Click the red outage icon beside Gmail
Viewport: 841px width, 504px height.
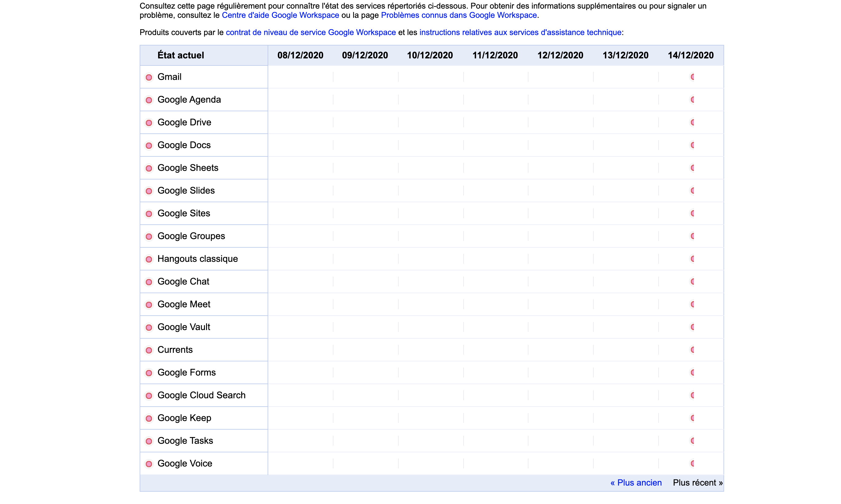(x=149, y=77)
